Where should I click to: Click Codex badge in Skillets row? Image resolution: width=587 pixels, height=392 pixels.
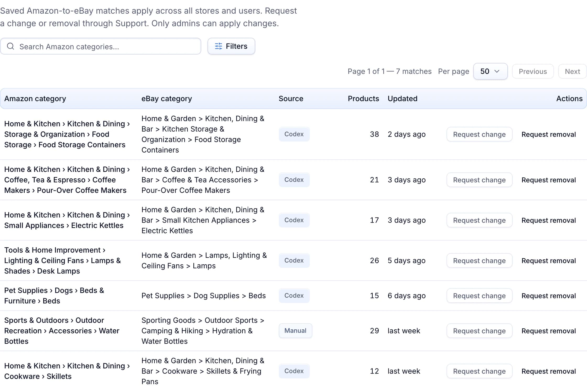click(x=294, y=371)
